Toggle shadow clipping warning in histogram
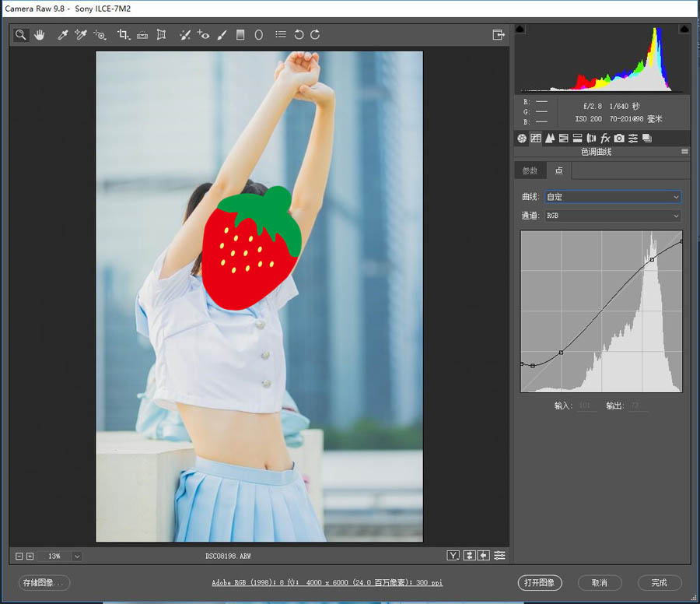Image resolution: width=700 pixels, height=604 pixels. point(520,30)
